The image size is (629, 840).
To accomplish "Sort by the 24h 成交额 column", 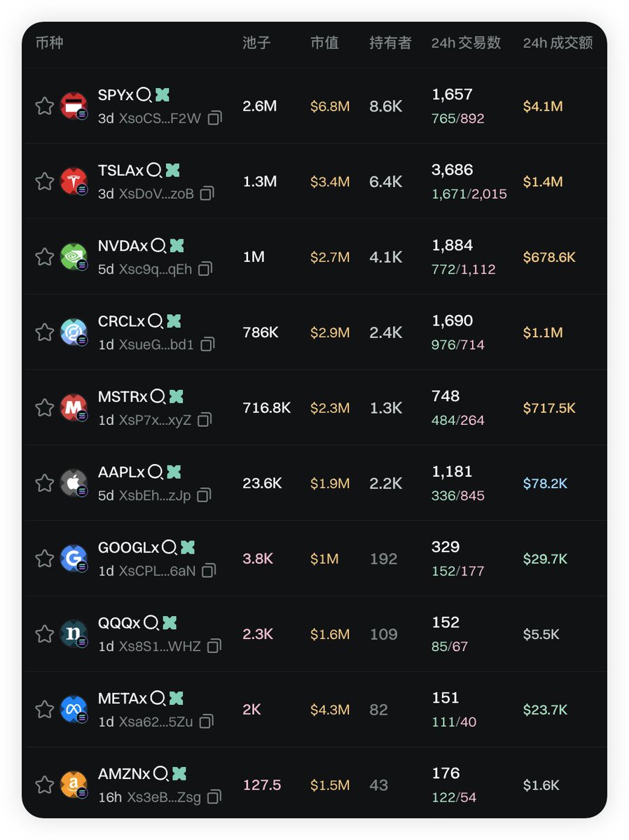I will [558, 43].
